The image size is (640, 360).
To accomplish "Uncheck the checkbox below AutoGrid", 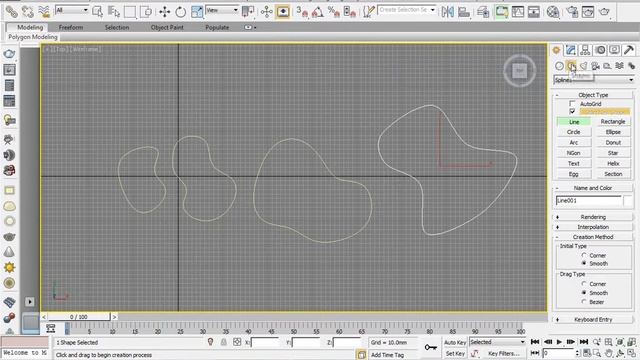I will click(x=572, y=111).
